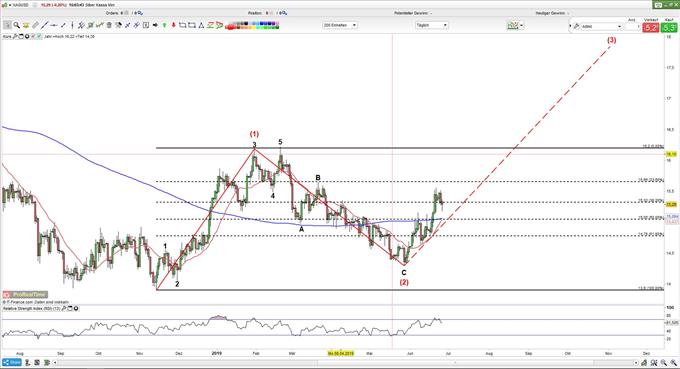680x369 pixels.
Task: Open RSI indicator wrench settings
Action: 64,308
